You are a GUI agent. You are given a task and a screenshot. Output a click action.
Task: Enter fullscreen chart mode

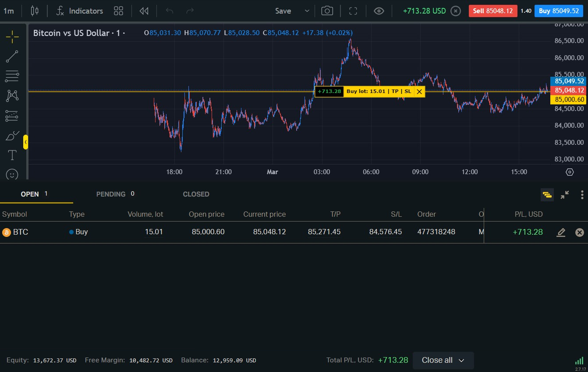point(353,11)
